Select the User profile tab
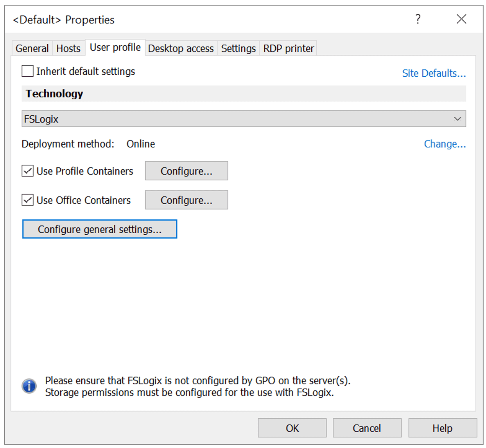 115,47
